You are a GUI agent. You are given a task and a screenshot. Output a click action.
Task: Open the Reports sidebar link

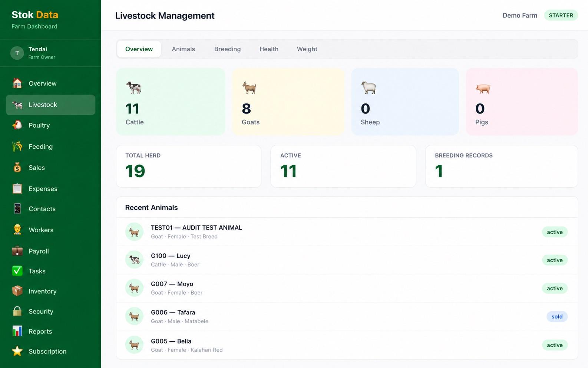tap(50, 331)
